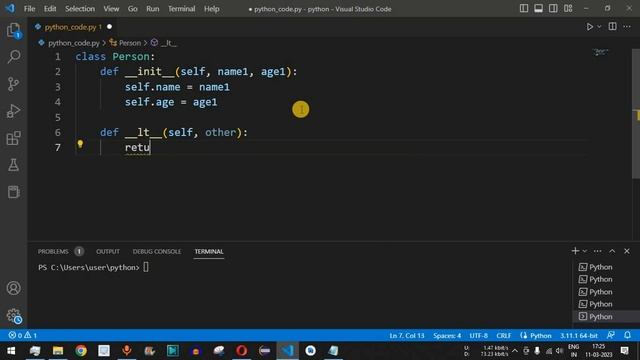Click Ln 7, Col 13 in status bar
This screenshot has height=360, width=640.
(x=407, y=336)
